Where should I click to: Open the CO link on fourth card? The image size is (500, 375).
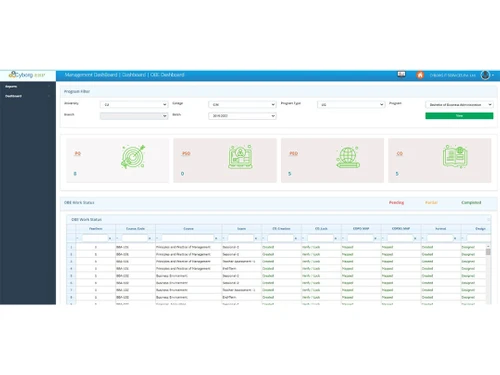[399, 153]
